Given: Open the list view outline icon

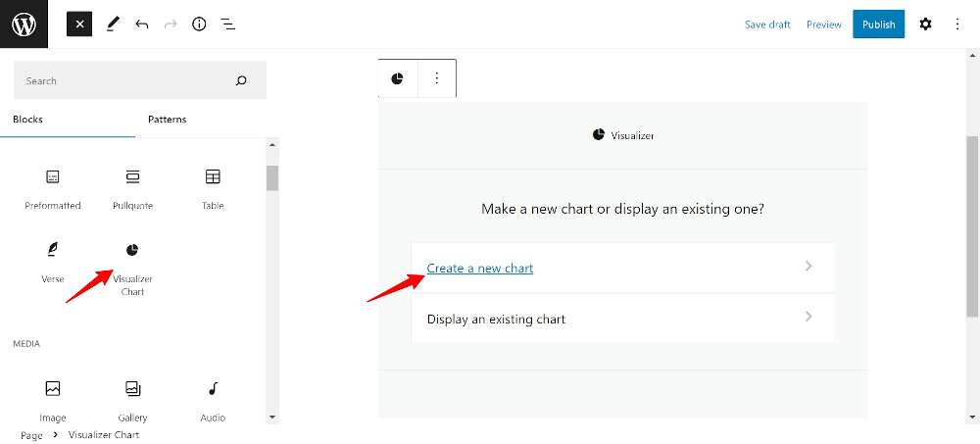Looking at the screenshot, I should click(x=228, y=25).
